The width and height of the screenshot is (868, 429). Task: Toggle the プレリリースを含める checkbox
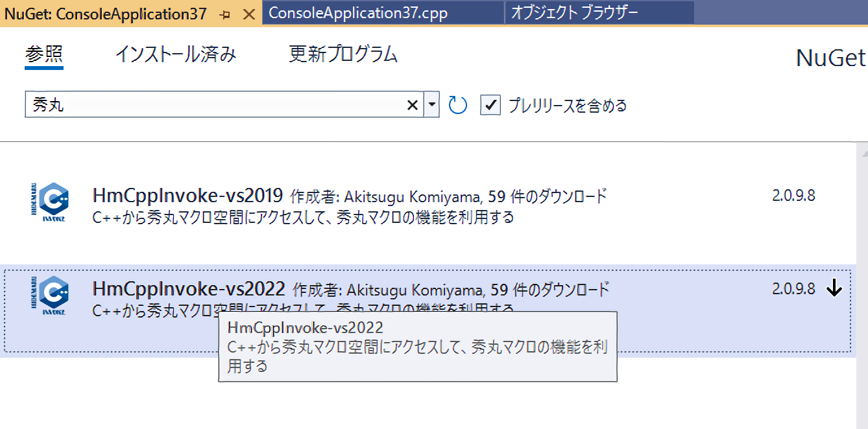coord(490,105)
